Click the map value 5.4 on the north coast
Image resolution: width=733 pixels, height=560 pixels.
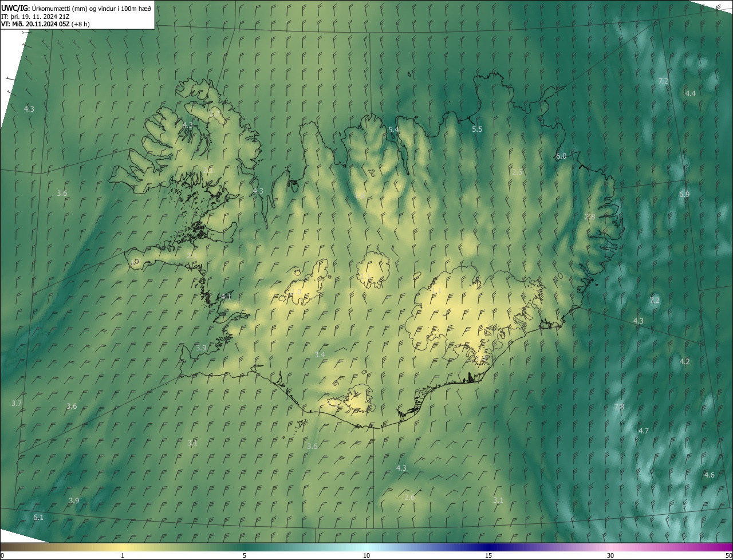pyautogui.click(x=393, y=130)
